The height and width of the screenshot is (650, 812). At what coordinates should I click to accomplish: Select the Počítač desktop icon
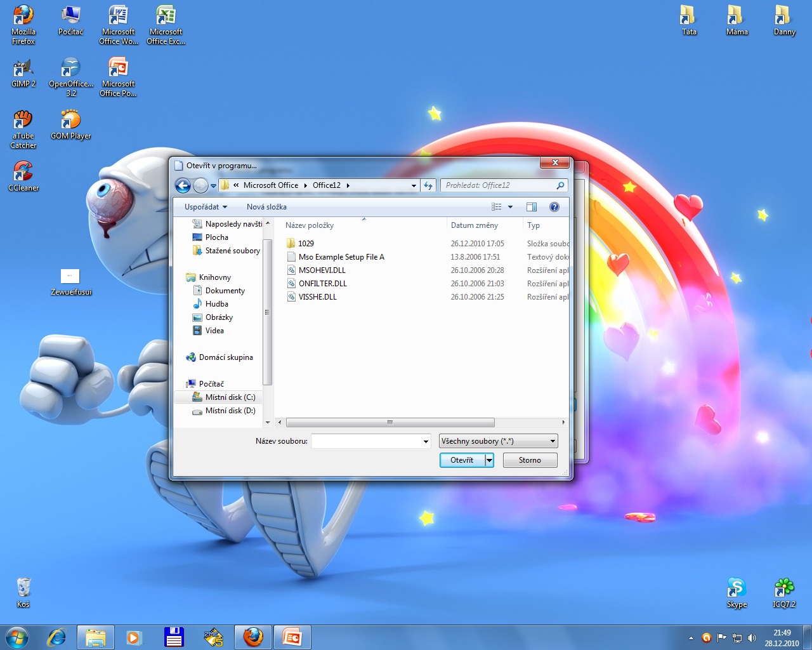pos(70,21)
